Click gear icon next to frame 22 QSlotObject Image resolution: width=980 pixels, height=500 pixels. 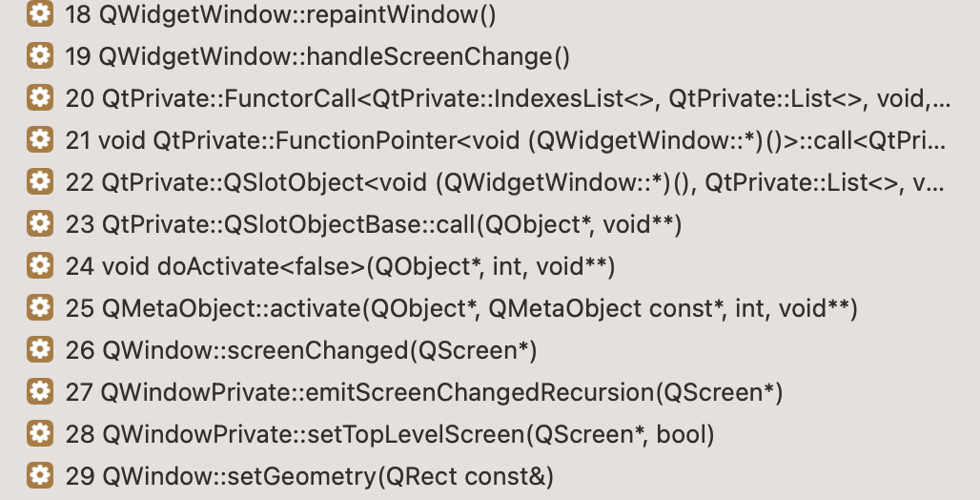(x=40, y=181)
